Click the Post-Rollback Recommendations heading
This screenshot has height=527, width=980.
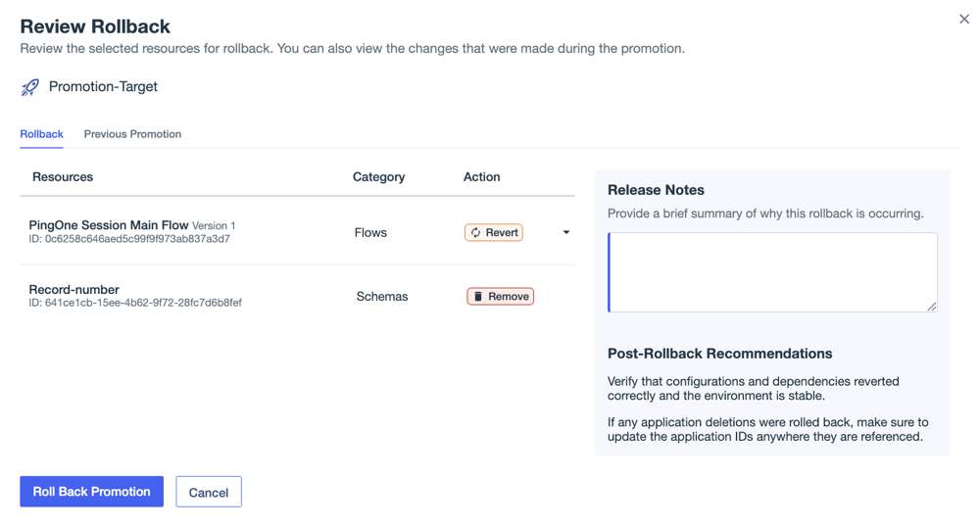(x=720, y=354)
